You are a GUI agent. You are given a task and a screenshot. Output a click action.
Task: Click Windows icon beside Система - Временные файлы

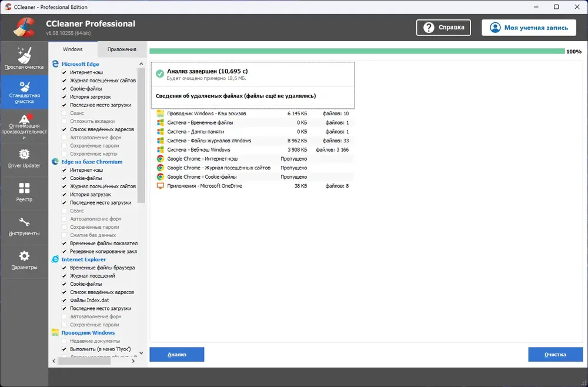click(160, 122)
